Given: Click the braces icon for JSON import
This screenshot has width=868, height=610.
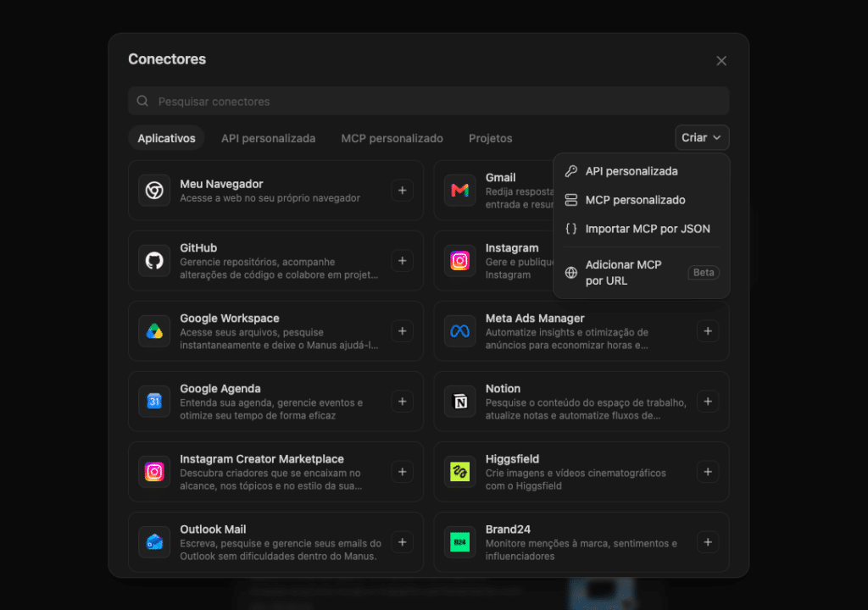Looking at the screenshot, I should coord(570,229).
